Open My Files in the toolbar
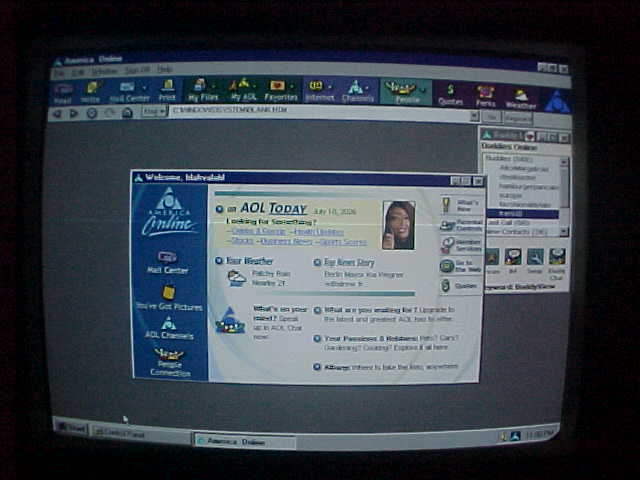Viewport: 640px width, 480px height. click(203, 91)
